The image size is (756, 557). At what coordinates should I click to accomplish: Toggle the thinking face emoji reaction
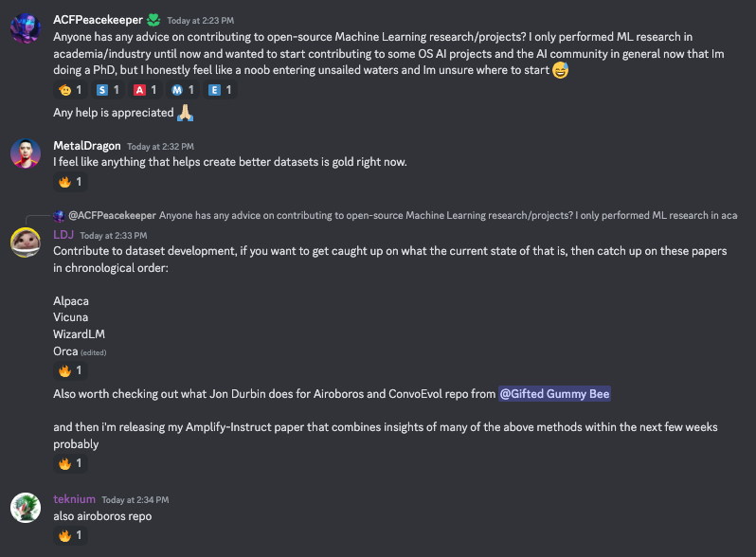(x=70, y=90)
